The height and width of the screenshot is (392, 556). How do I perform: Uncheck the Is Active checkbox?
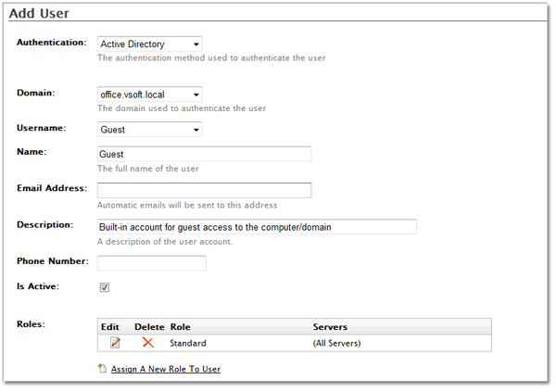(x=104, y=287)
